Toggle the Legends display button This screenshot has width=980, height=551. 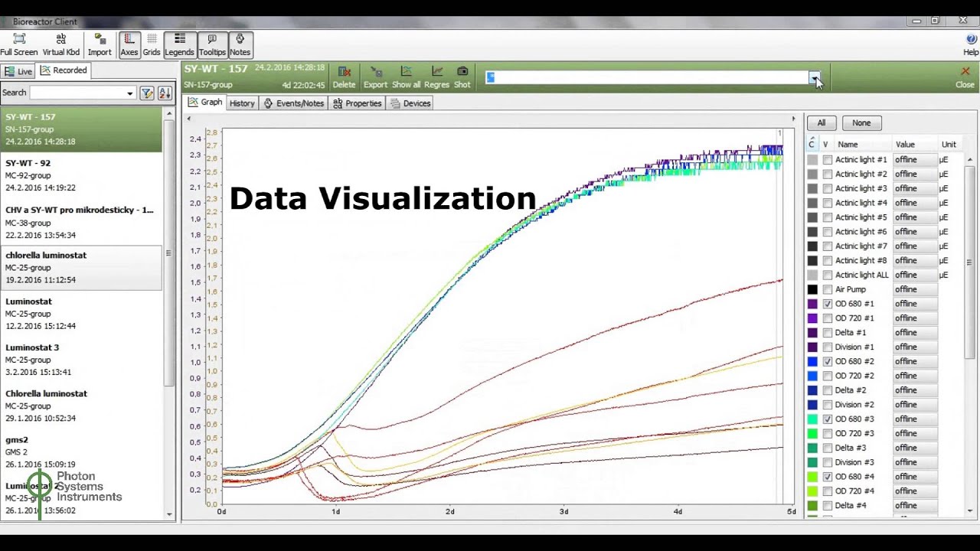click(179, 44)
